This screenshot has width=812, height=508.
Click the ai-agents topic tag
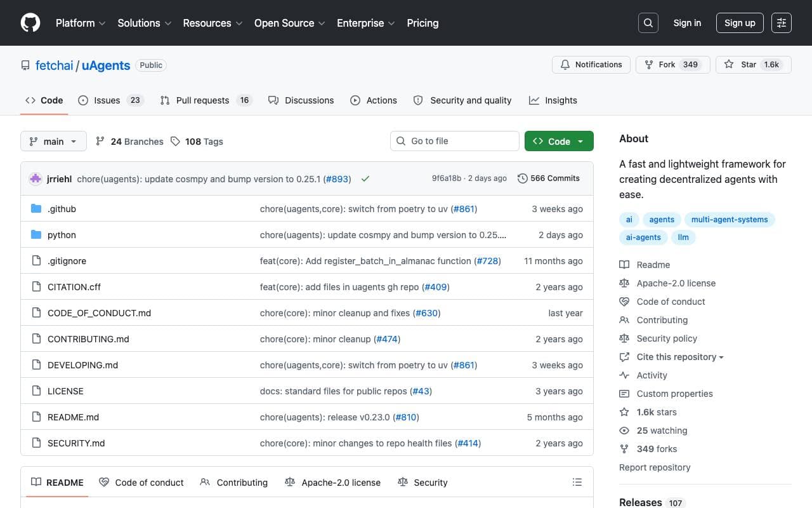click(x=643, y=237)
